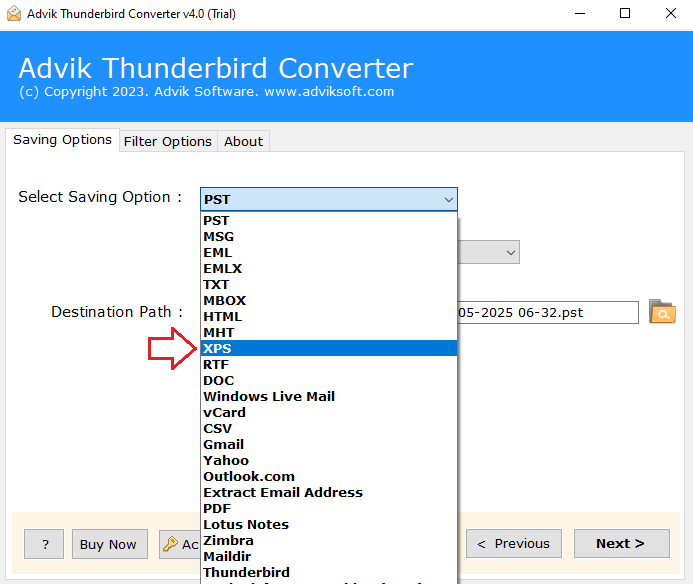This screenshot has height=584, width=693.
Task: Choose the highlighted XPS option
Action: (328, 348)
